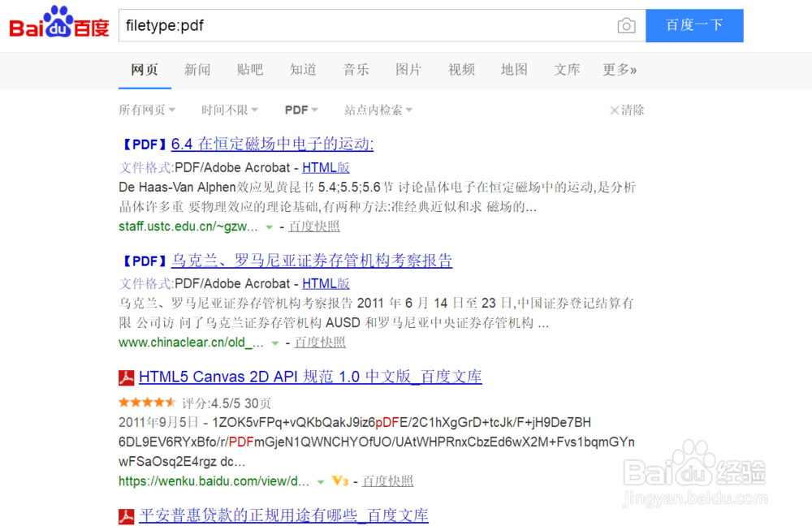
Task: Open 平安普惠贷款的正规用途有哪些 result
Action: click(283, 515)
